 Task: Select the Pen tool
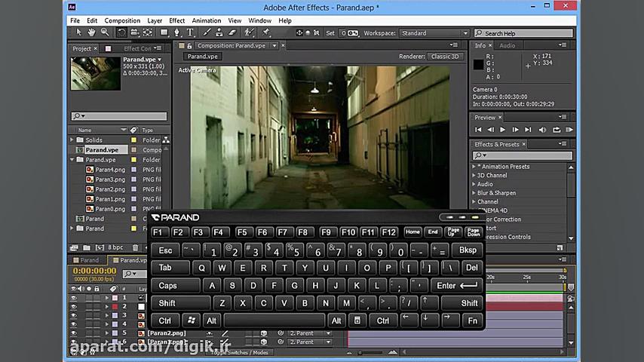click(176, 32)
